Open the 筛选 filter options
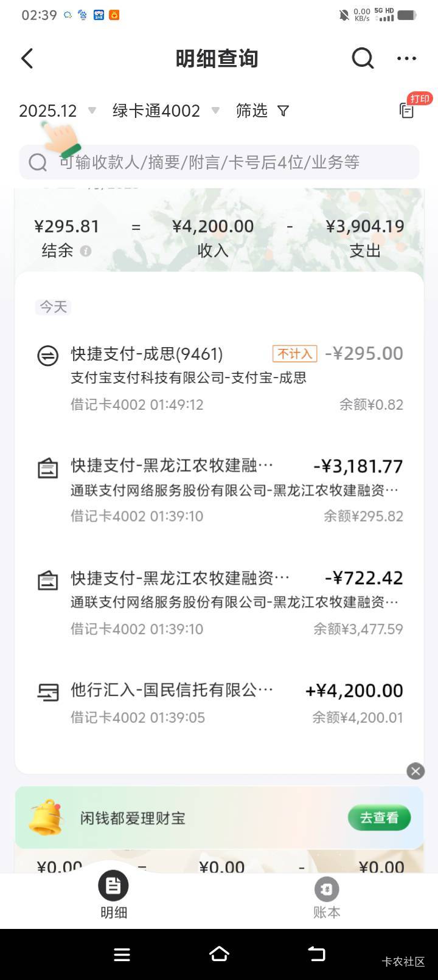Viewport: 438px width, 980px height. (x=262, y=111)
